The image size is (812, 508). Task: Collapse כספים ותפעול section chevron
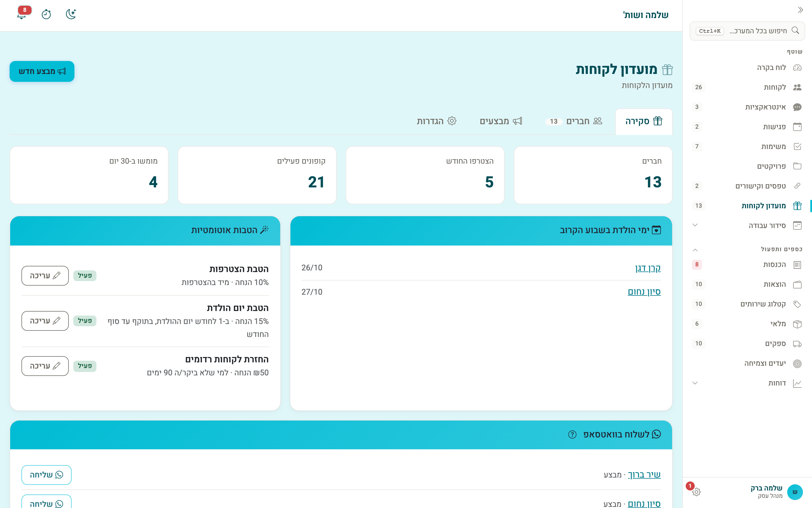[695, 250]
